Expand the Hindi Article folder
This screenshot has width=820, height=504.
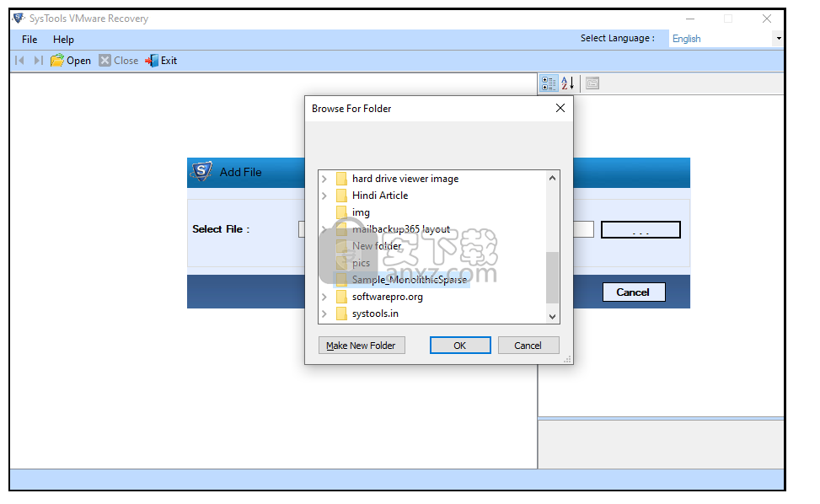click(324, 196)
